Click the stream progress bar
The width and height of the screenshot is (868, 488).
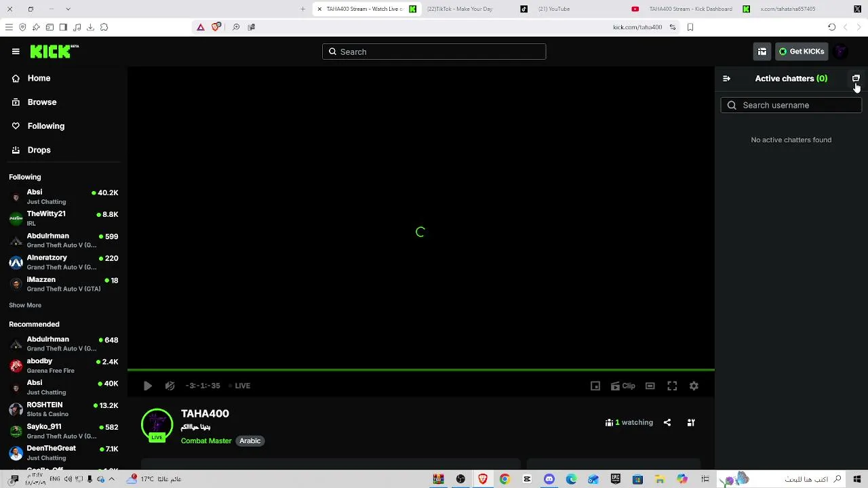420,370
